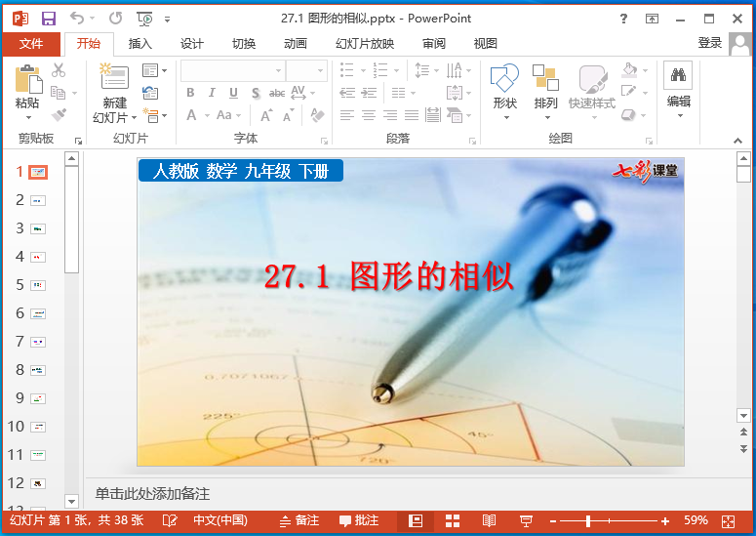Undo the last action
Screen dimensions: 756x536
(x=77, y=19)
